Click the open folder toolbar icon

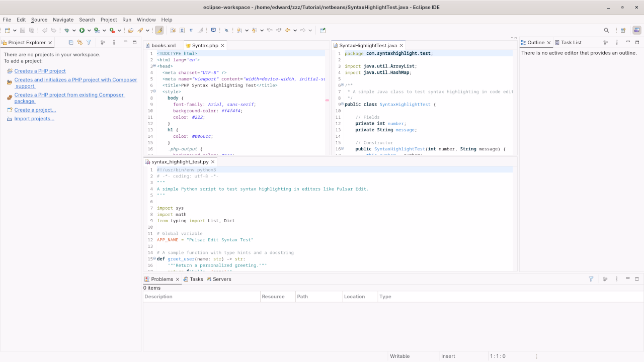click(x=131, y=30)
